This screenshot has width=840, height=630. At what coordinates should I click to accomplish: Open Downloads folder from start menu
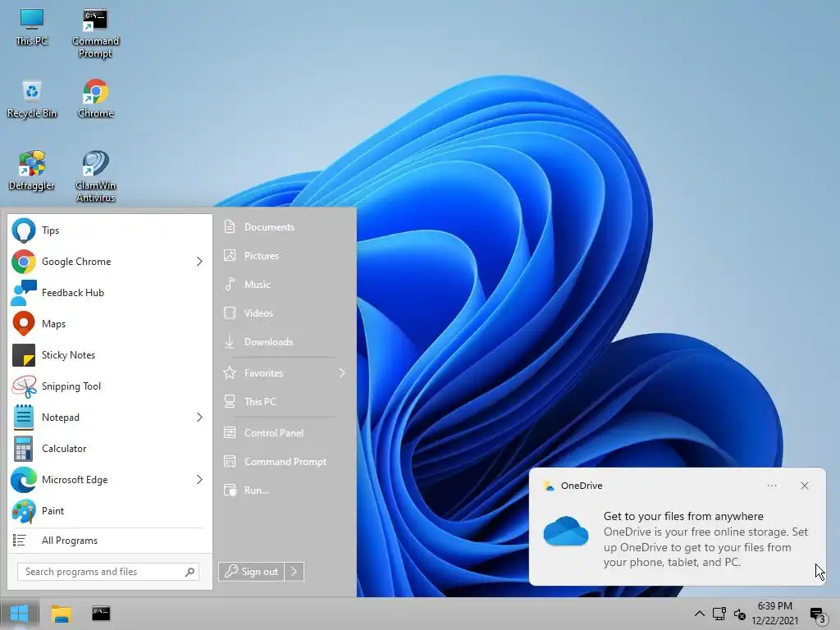click(285, 342)
